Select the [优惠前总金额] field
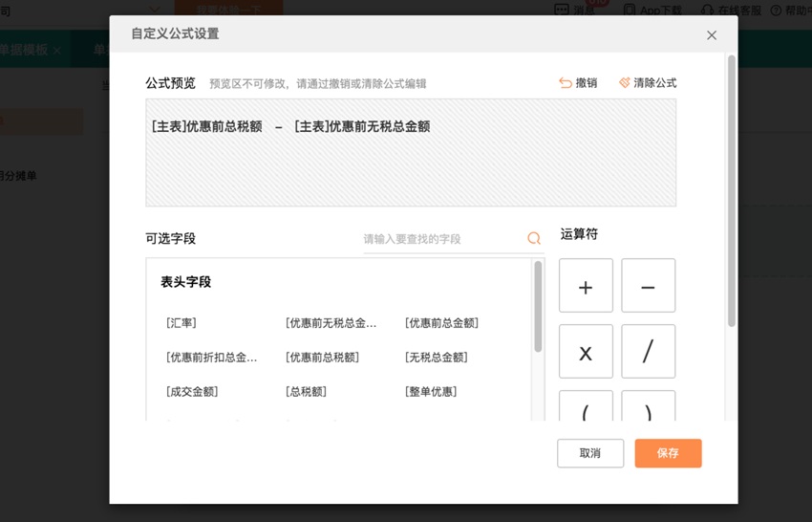The image size is (812, 522). (441, 323)
